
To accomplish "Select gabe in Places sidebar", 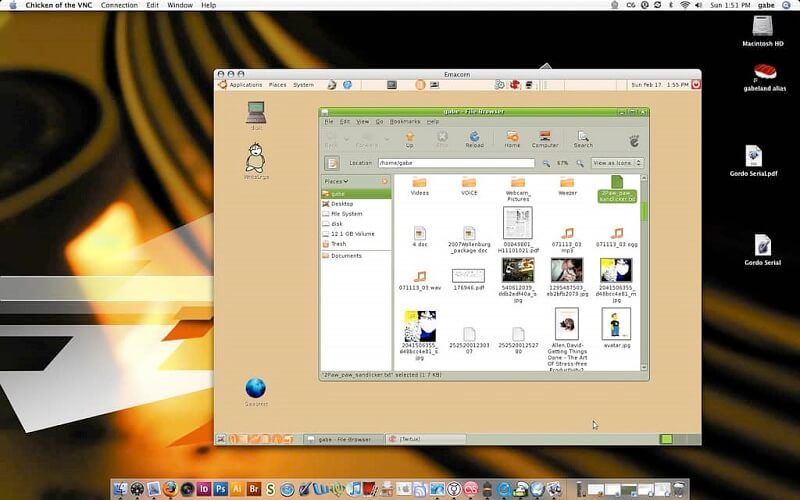I will tap(356, 194).
